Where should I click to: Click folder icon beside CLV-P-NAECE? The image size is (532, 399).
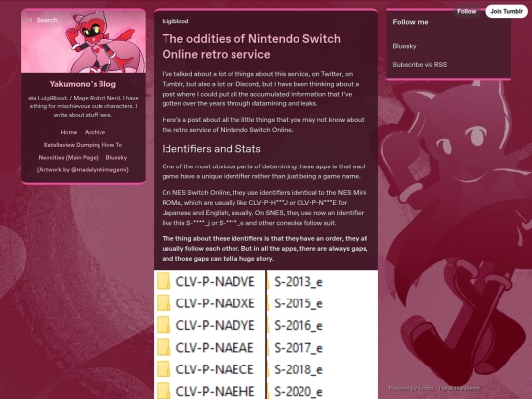pyautogui.click(x=164, y=369)
